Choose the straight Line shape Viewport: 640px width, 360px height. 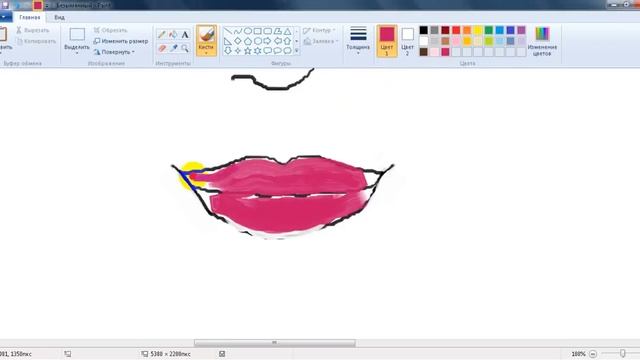click(x=228, y=31)
